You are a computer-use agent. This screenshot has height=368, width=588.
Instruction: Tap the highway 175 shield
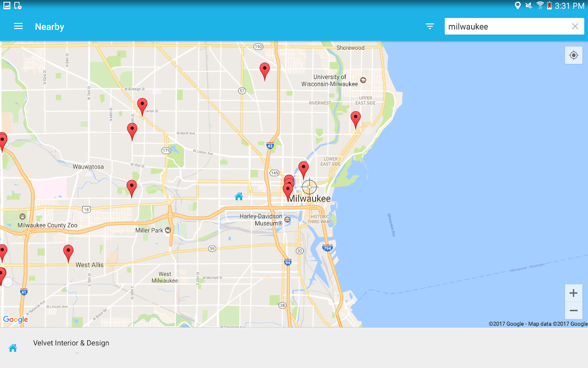[x=166, y=150]
